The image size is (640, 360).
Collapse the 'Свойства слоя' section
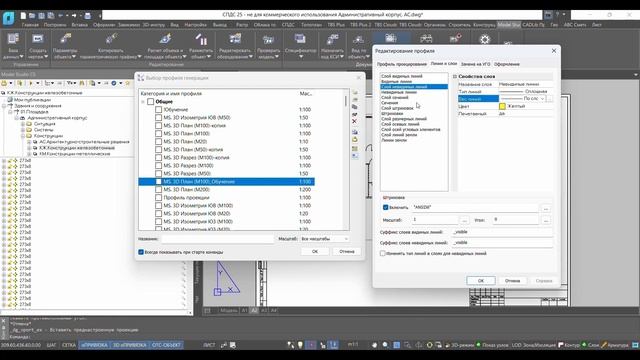(x=455, y=76)
